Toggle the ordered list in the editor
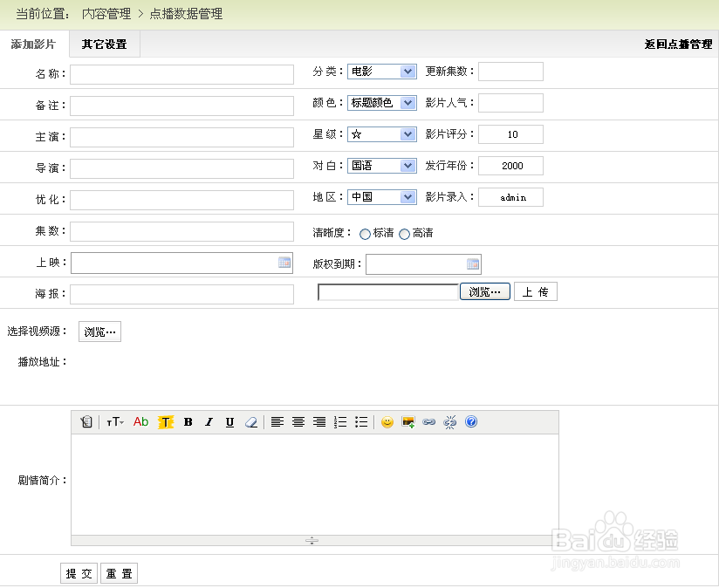 (340, 421)
